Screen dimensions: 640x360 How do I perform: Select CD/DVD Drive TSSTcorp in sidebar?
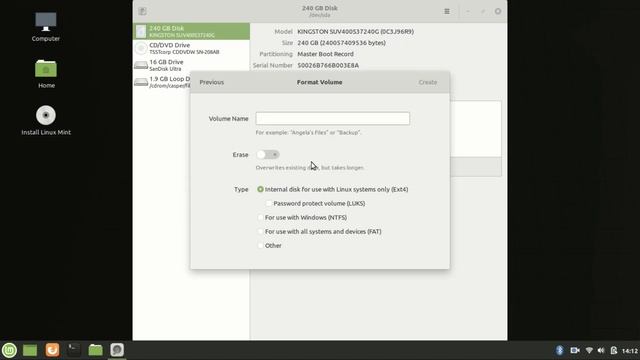(191, 48)
